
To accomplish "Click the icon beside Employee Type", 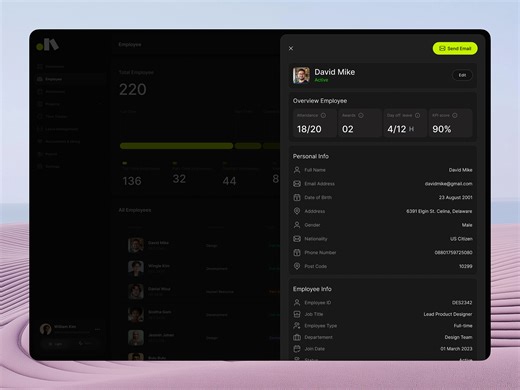I will coord(297,326).
